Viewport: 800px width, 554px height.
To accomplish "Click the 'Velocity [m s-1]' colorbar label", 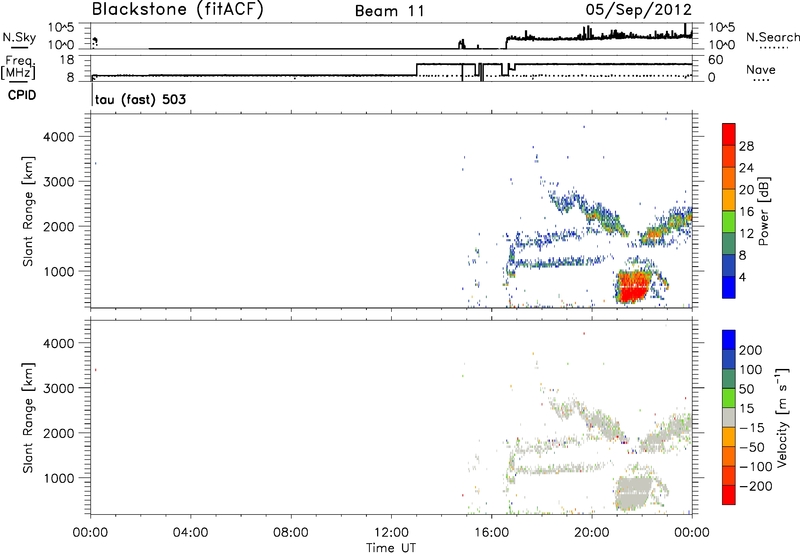I will pyautogui.click(x=781, y=417).
